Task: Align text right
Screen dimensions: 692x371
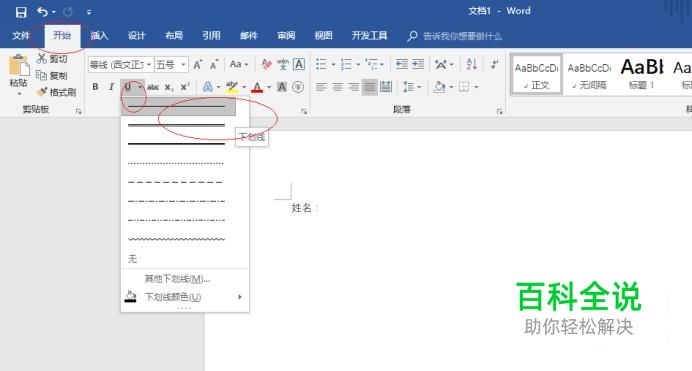Action: pyautogui.click(x=354, y=87)
